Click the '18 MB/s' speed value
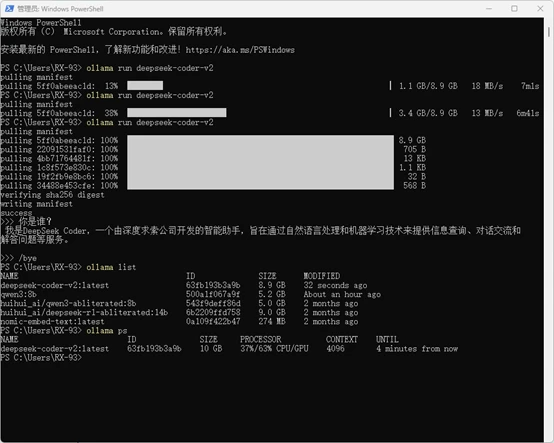 coord(487,85)
